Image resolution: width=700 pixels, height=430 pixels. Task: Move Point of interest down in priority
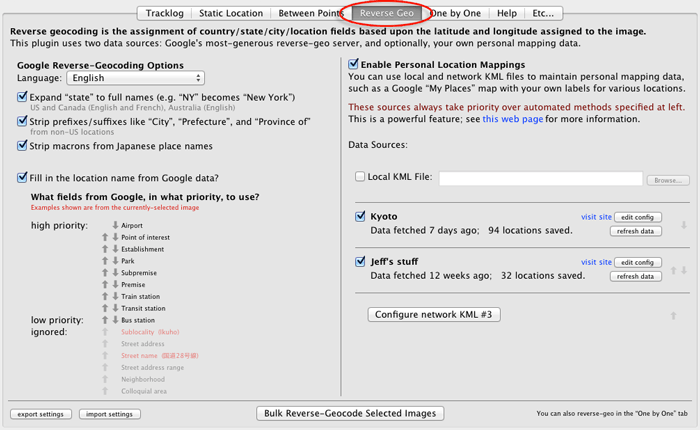coord(115,237)
